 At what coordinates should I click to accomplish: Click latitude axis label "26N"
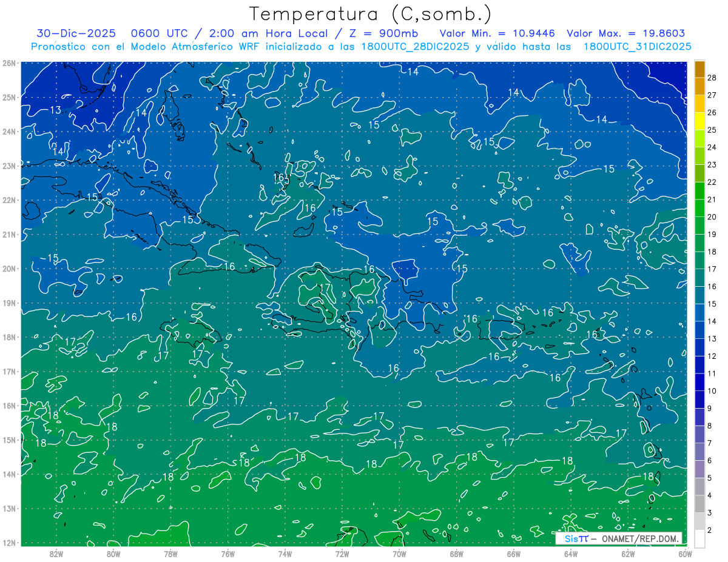[x=9, y=63]
